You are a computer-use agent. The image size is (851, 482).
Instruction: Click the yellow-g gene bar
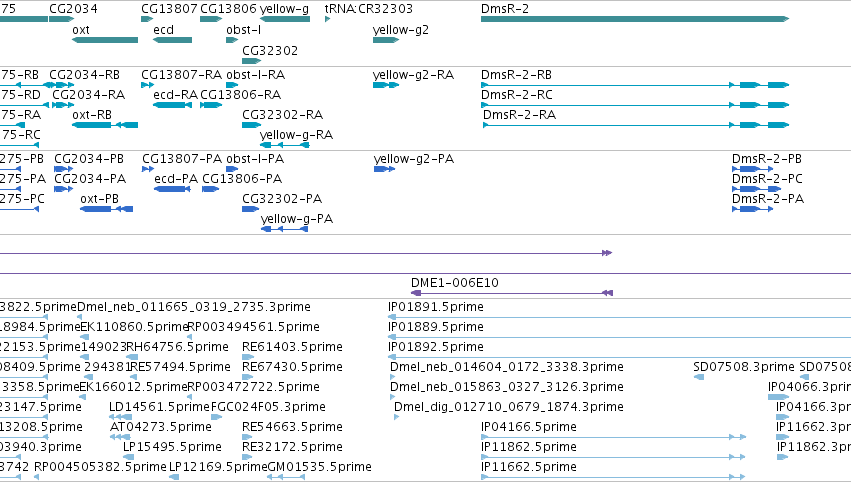[285, 19]
